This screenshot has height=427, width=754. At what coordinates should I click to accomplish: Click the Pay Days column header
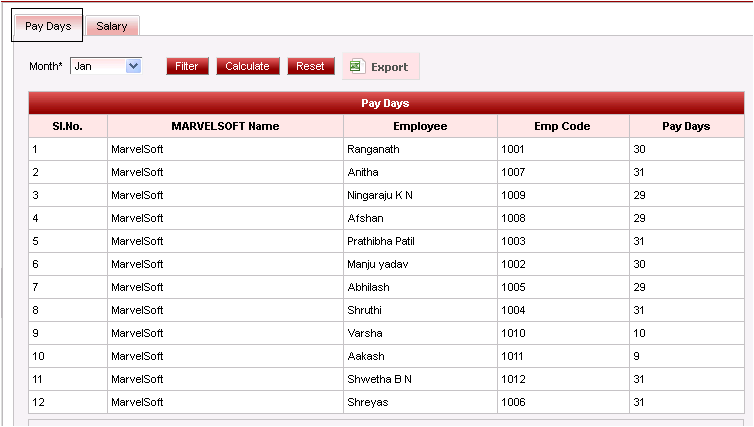pos(686,126)
